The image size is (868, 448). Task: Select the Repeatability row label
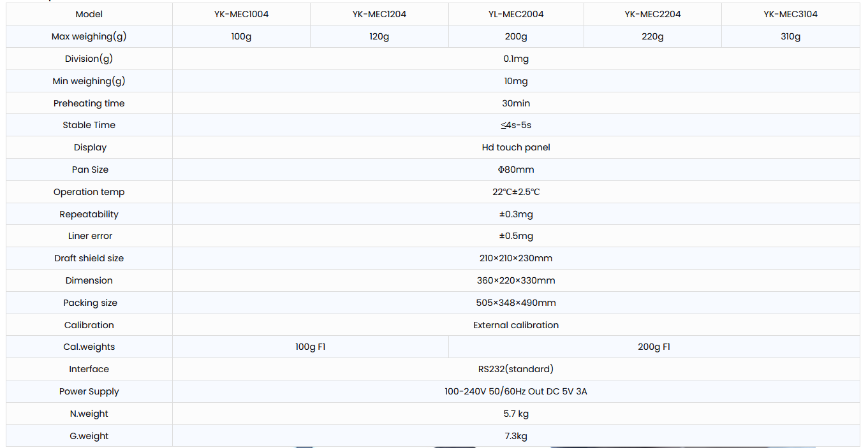tap(89, 214)
